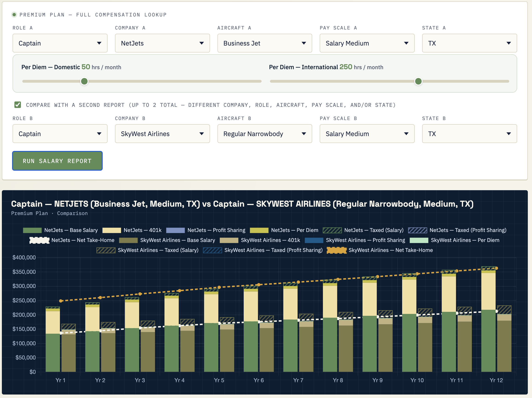Click the '$200,000' axis label

click(x=24, y=315)
